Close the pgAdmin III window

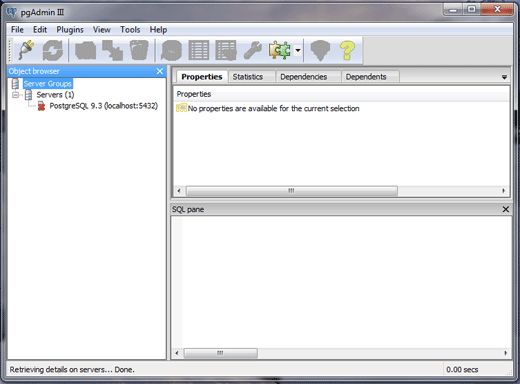click(497, 10)
